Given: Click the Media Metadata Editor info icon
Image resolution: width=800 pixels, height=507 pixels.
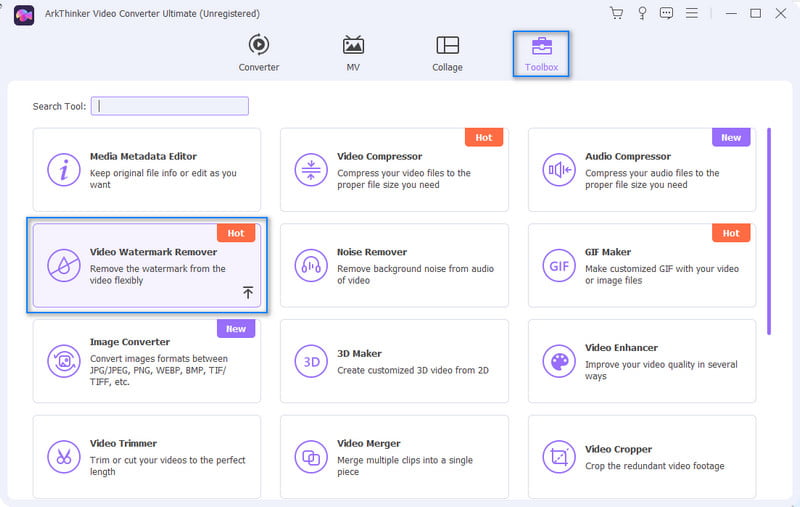Looking at the screenshot, I should (x=64, y=170).
